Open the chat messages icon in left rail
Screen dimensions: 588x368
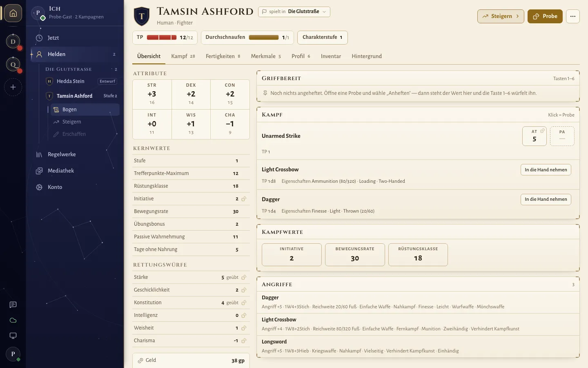click(x=13, y=305)
